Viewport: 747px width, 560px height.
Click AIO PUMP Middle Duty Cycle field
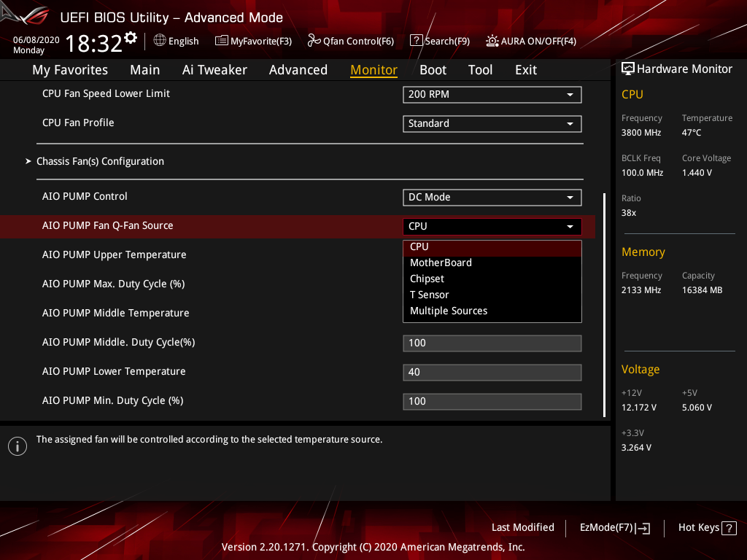tap(492, 343)
